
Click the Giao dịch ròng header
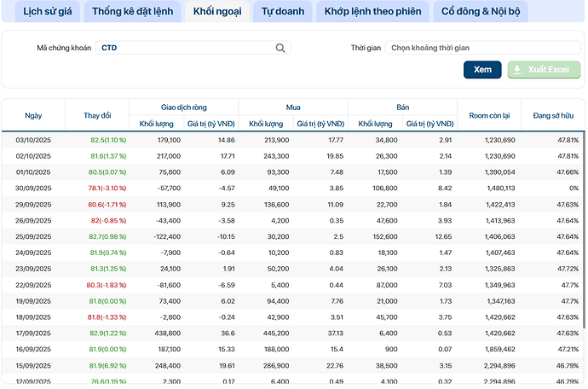coord(183,107)
